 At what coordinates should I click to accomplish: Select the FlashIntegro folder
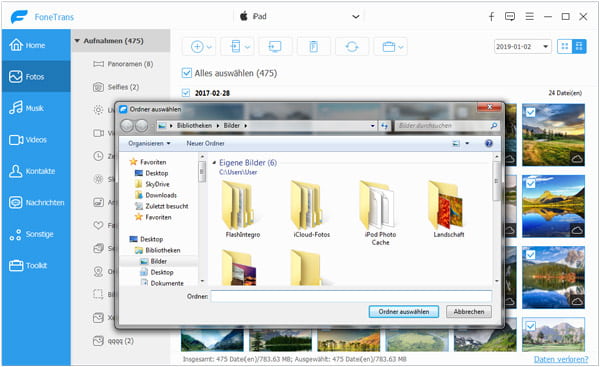click(x=243, y=209)
